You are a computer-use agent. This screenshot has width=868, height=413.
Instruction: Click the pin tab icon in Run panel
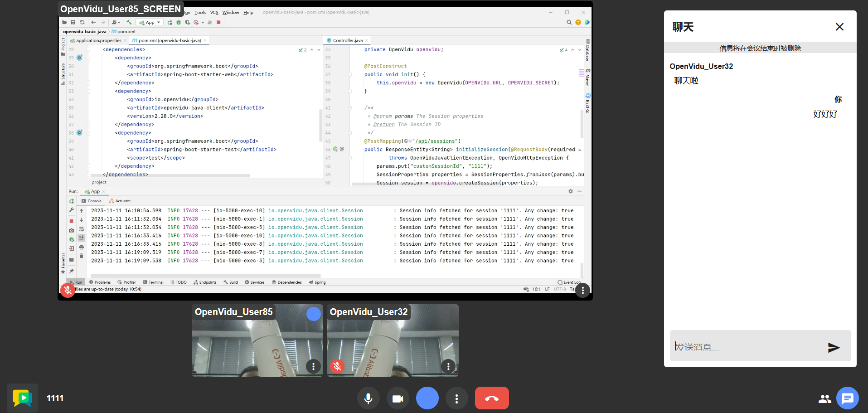(x=72, y=271)
